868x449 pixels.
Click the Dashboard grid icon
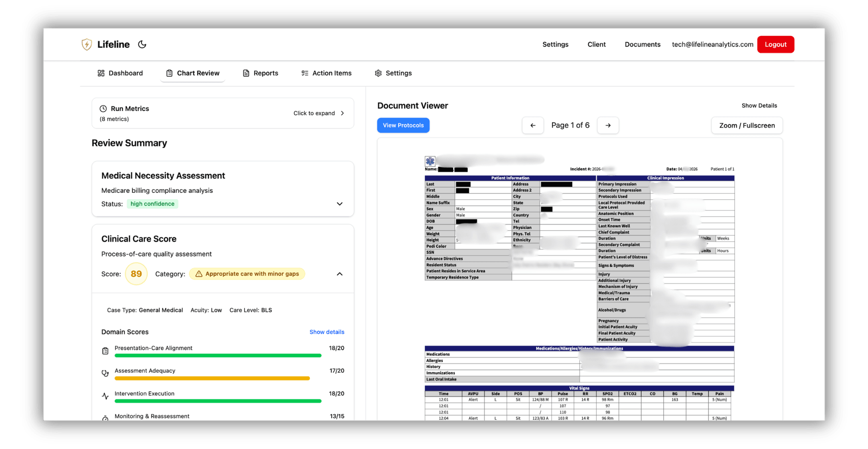pyautogui.click(x=101, y=73)
